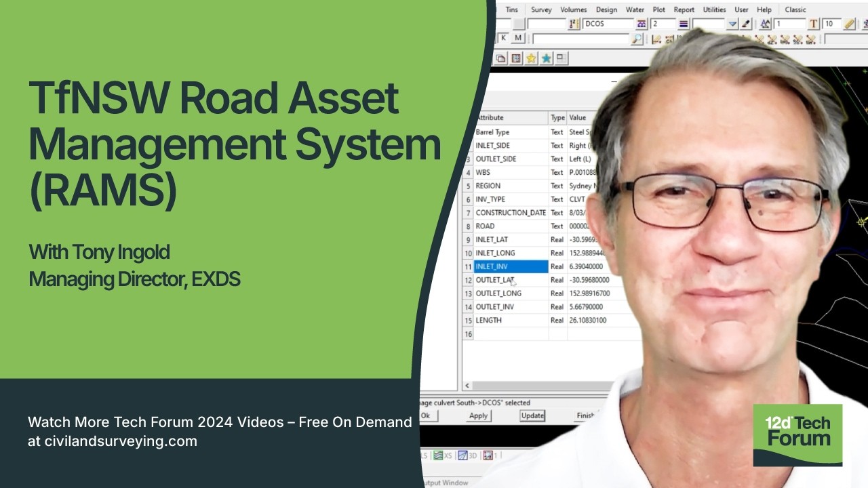Select the WBS attribute cell
Image resolution: width=868 pixels, height=488 pixels.
coord(511,173)
